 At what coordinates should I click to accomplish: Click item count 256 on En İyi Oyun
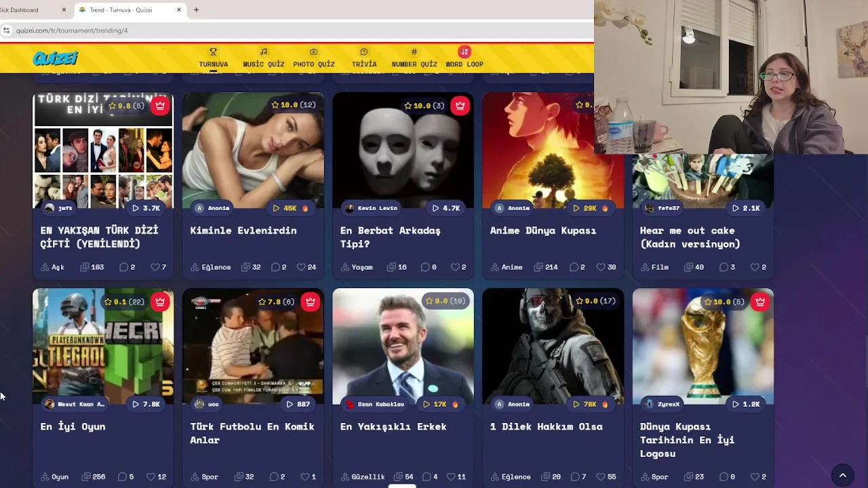pyautogui.click(x=93, y=476)
